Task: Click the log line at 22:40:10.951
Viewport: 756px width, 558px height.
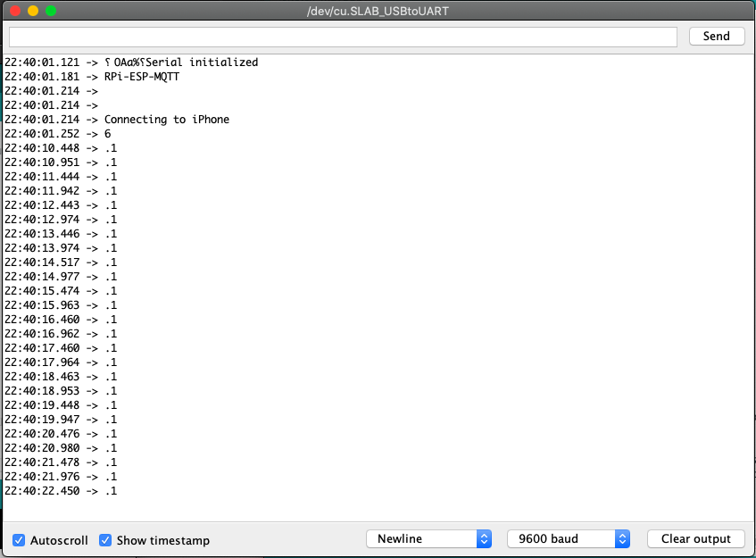Action: point(61,162)
